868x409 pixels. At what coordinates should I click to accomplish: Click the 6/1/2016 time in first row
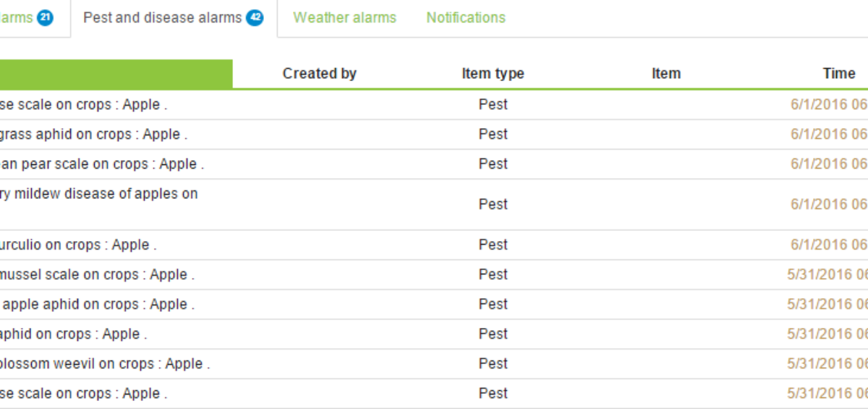point(829,104)
